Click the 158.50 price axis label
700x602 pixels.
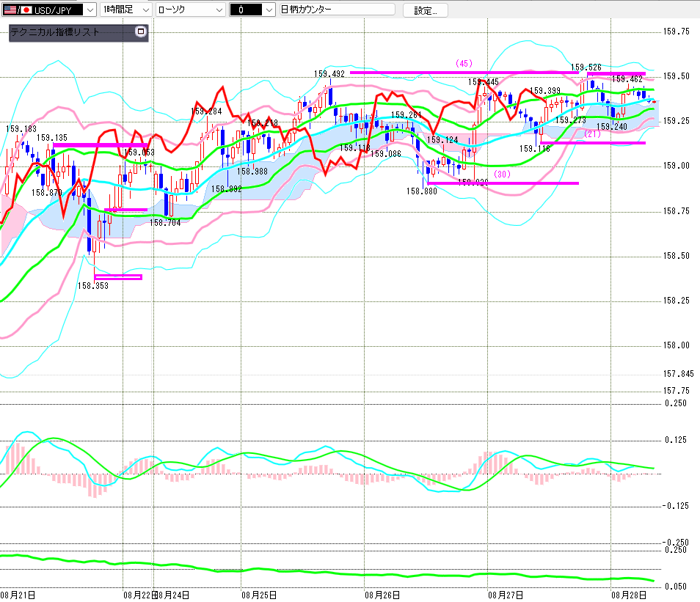(x=676, y=256)
